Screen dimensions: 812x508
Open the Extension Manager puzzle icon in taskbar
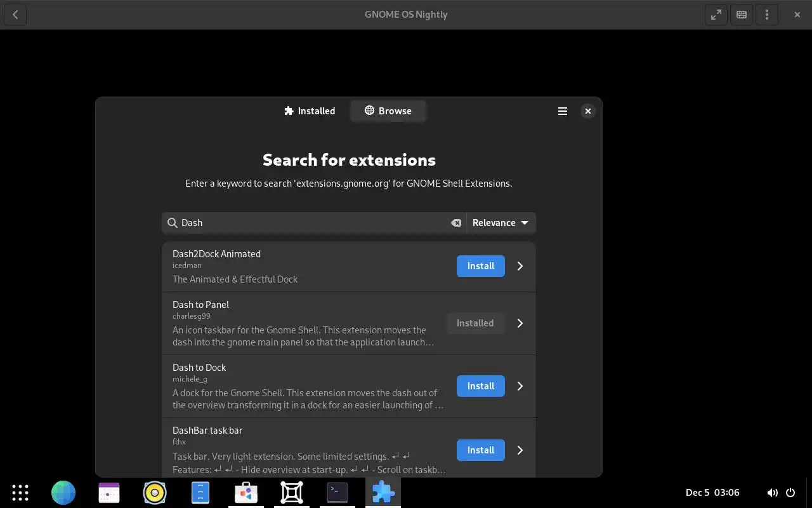tap(383, 492)
